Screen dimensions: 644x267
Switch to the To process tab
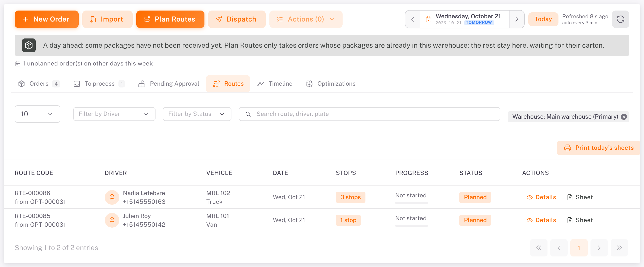[99, 84]
